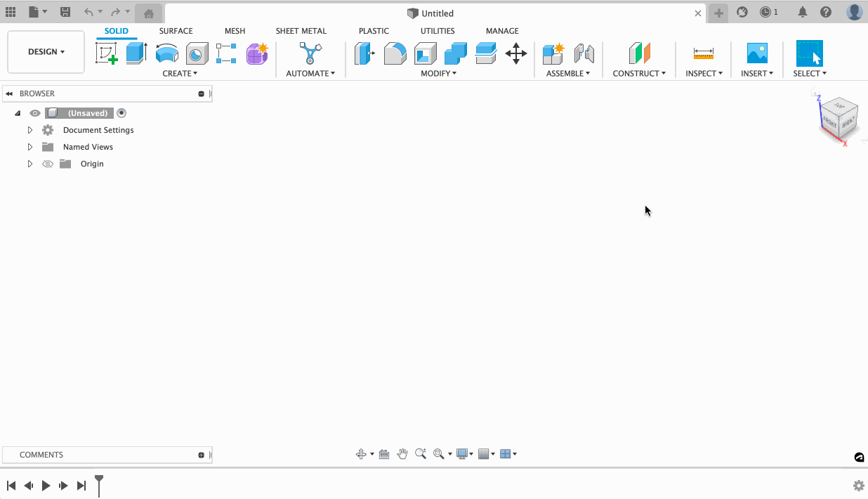Select the Joint tool
This screenshot has width=868, height=499.
click(584, 53)
